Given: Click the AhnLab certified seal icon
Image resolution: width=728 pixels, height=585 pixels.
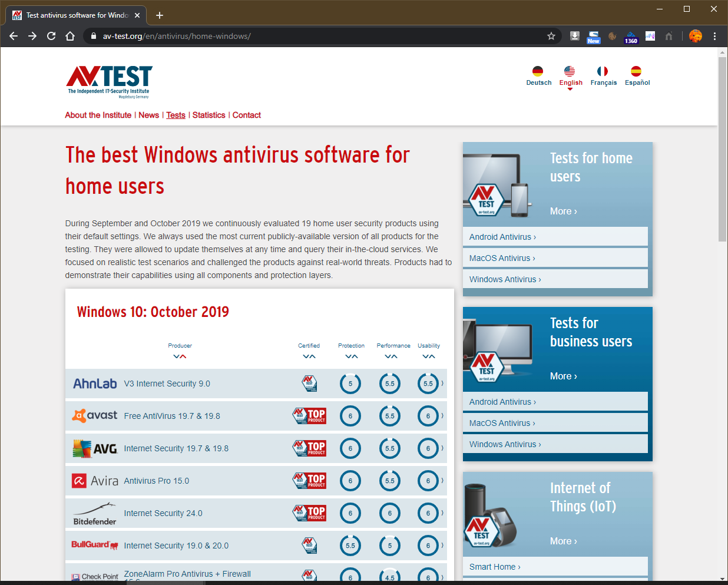Looking at the screenshot, I should click(309, 384).
